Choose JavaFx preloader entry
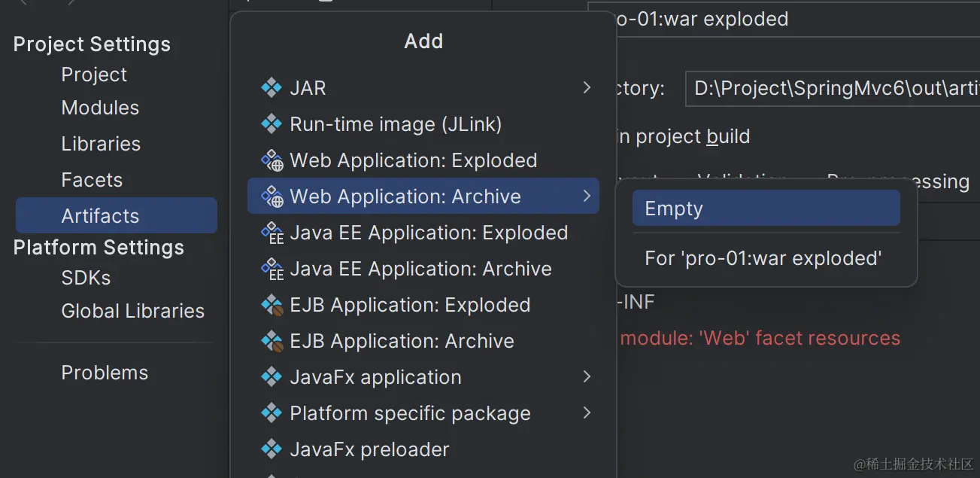 [x=423, y=449]
